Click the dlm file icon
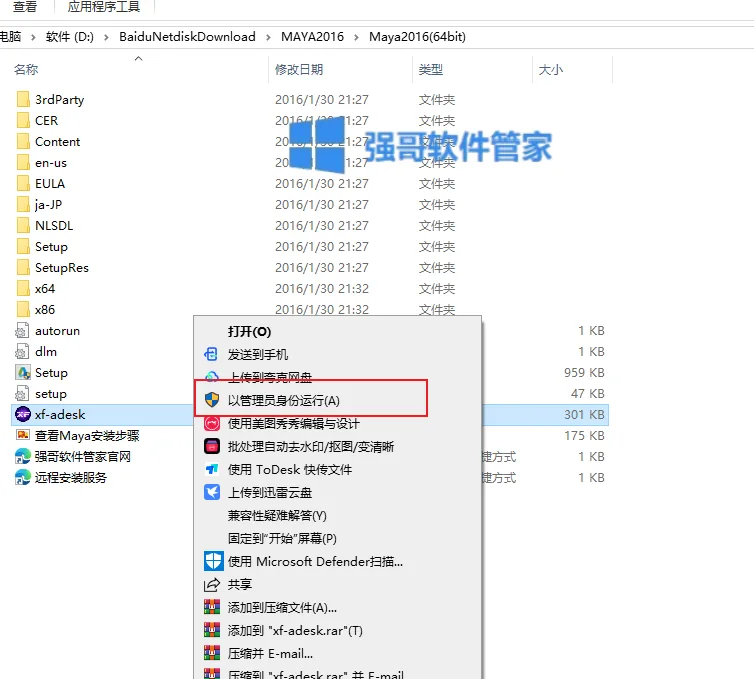 click(x=22, y=352)
